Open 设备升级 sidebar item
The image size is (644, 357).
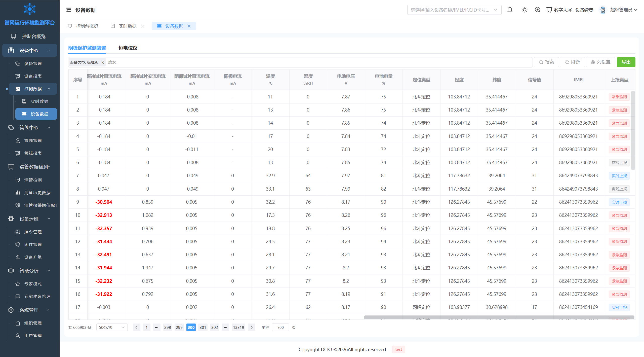[x=33, y=257]
